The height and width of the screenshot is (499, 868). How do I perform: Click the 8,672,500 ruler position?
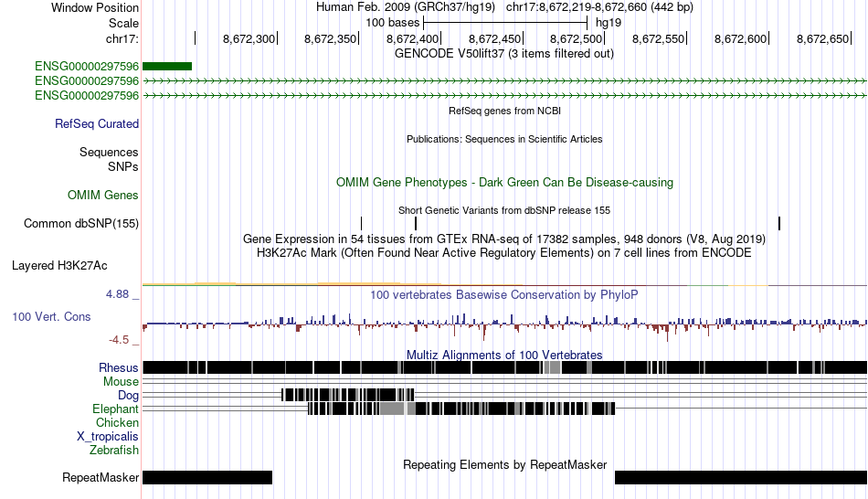(x=577, y=38)
